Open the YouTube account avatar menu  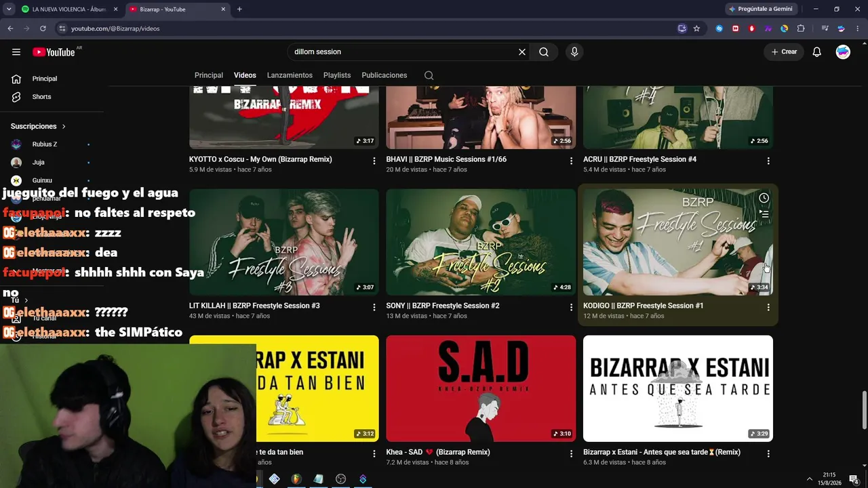pos(843,52)
